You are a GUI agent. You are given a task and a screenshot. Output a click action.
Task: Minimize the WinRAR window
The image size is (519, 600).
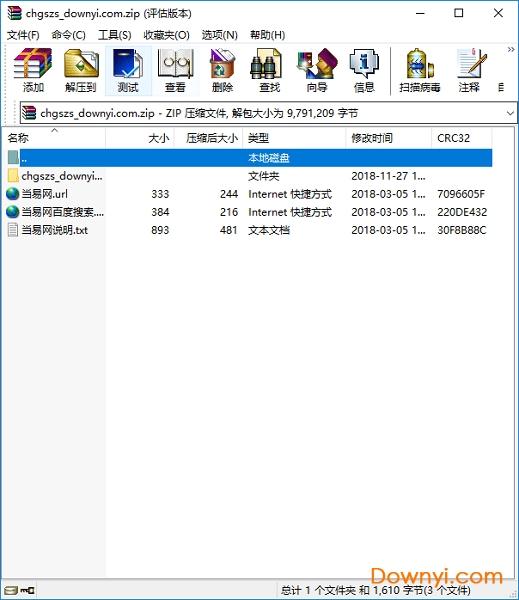tap(420, 13)
